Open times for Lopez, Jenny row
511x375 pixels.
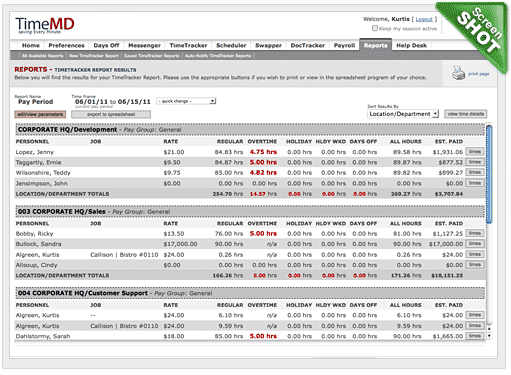pyautogui.click(x=475, y=152)
